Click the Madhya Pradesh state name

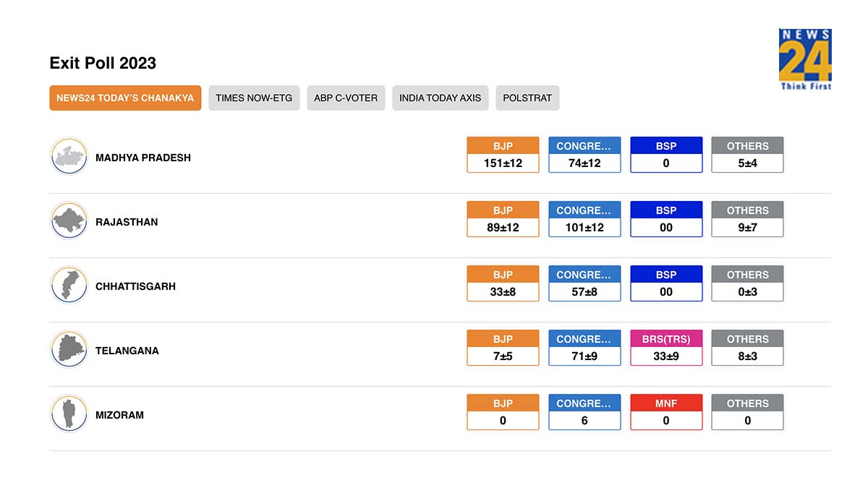coord(143,158)
